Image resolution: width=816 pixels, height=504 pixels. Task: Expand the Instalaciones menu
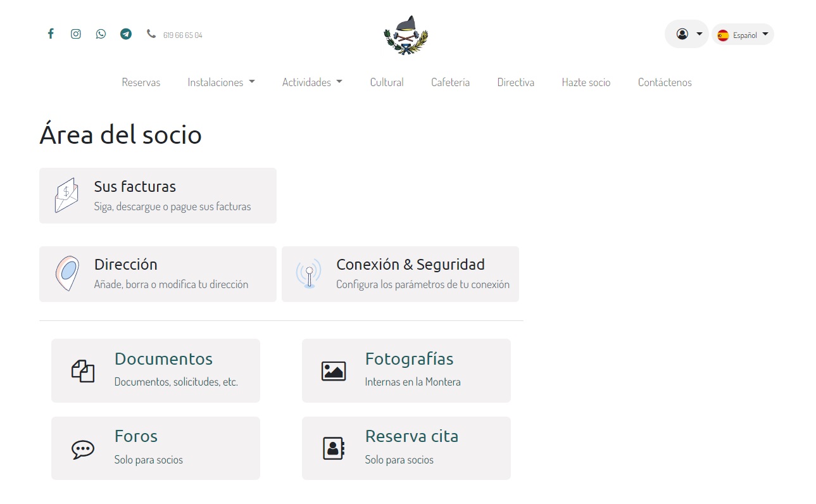(x=221, y=82)
